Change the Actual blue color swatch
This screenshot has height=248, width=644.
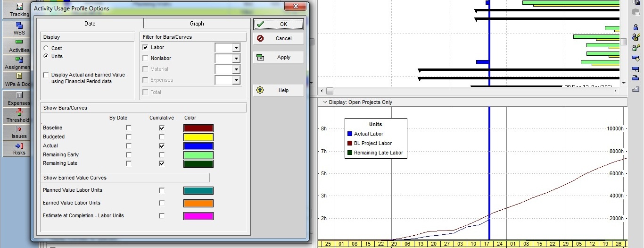[x=198, y=146]
